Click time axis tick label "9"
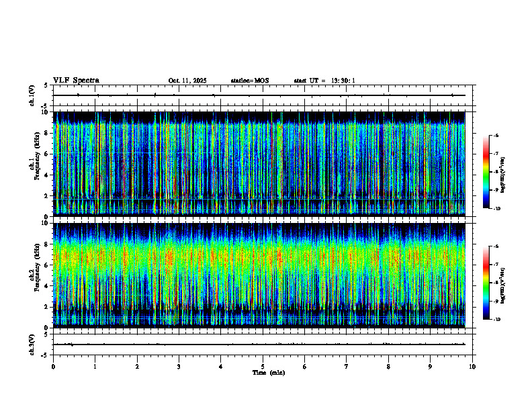 tap(430, 367)
